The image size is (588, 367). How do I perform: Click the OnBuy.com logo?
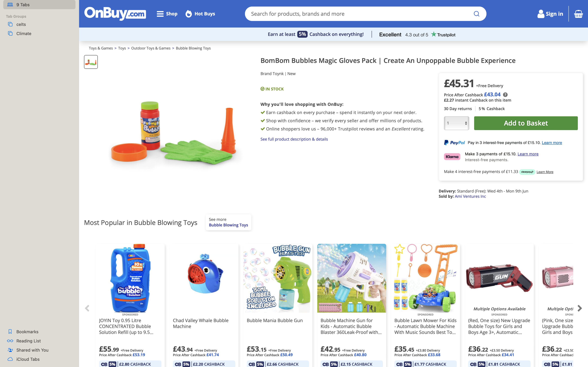[x=115, y=14]
